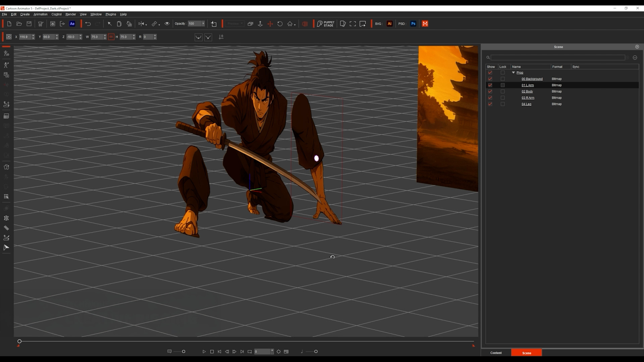Click the timeline playhead slider handle
644x362 pixels.
19,341
